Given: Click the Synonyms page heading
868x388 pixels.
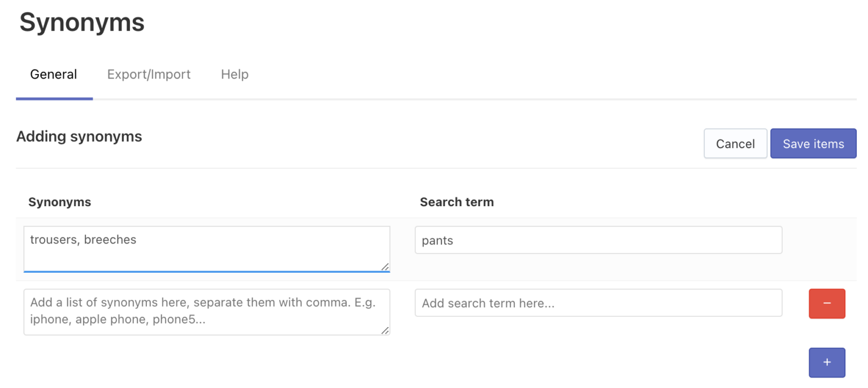Looking at the screenshot, I should (x=81, y=23).
